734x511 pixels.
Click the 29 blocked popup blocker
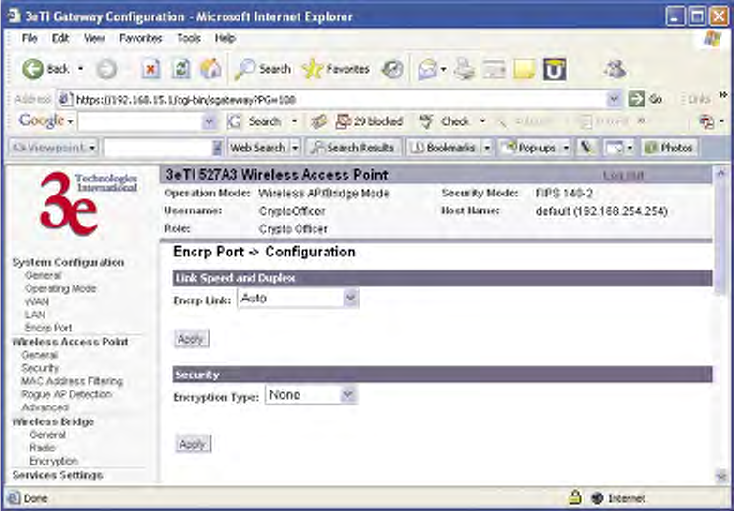tap(369, 122)
